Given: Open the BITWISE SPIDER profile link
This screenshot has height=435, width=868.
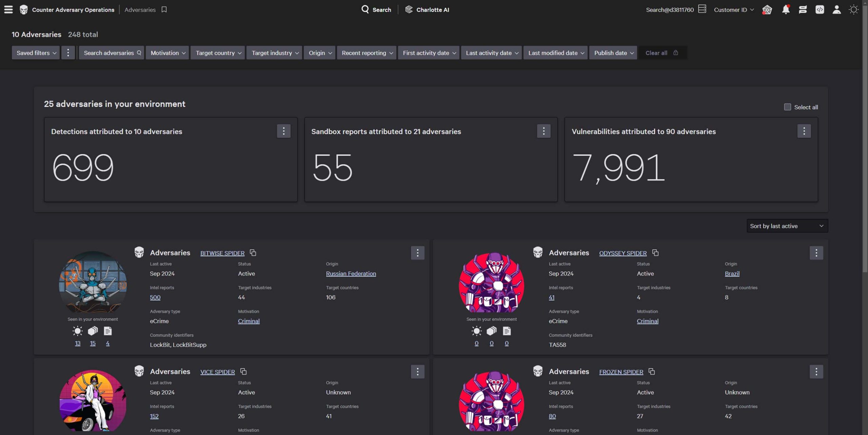Looking at the screenshot, I should pos(222,253).
